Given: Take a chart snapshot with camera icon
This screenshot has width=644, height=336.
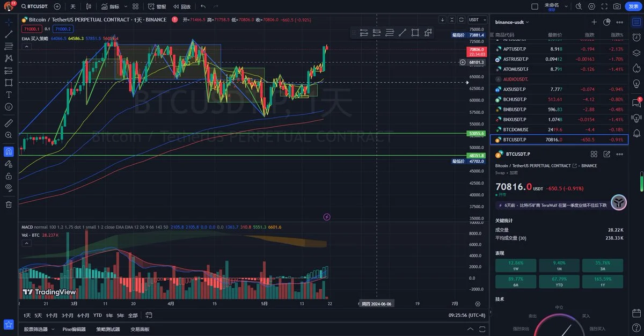Looking at the screenshot, I should pos(618,6).
